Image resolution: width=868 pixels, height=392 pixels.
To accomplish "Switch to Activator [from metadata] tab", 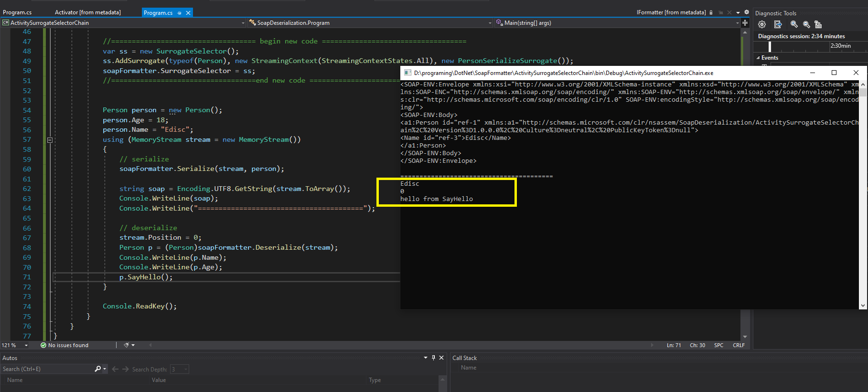I will 88,12.
